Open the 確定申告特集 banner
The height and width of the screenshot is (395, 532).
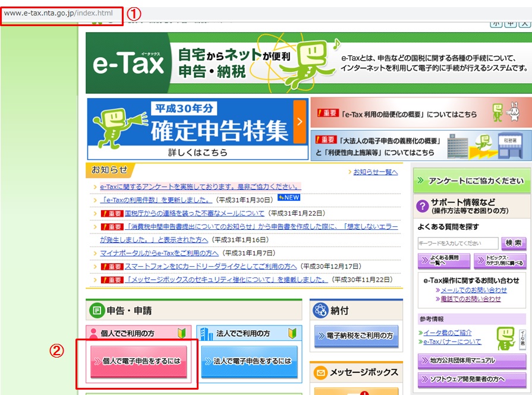coord(197,129)
